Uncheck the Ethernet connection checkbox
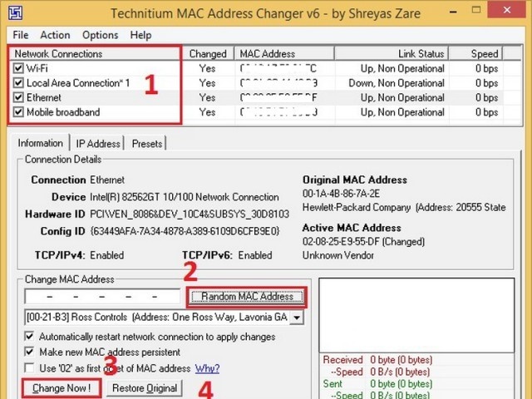Screen dimensions: 532x399 [18, 97]
